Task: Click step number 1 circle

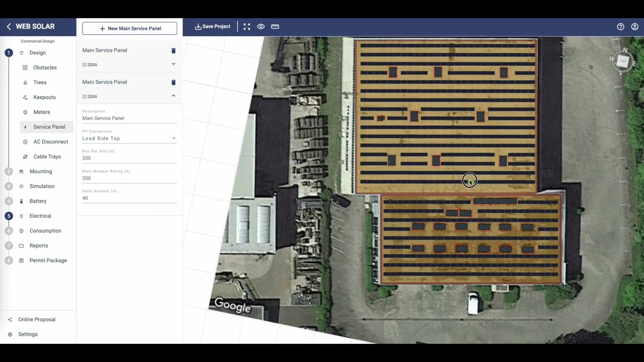Action: click(x=9, y=53)
